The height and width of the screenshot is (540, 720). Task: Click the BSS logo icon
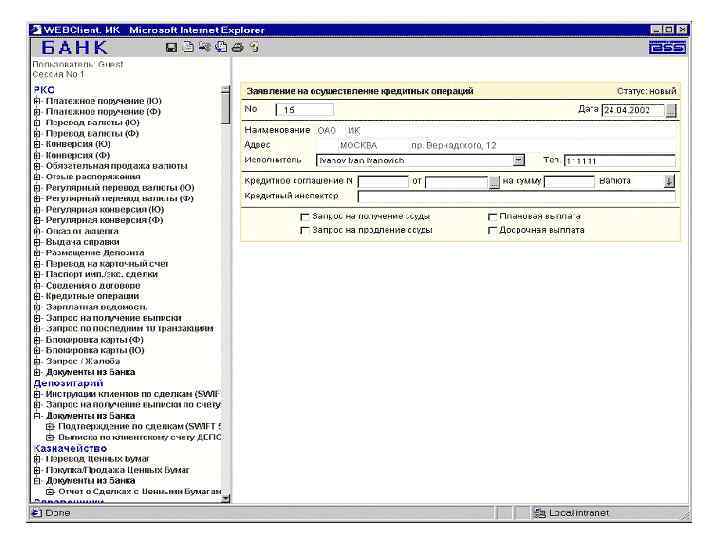(x=668, y=47)
